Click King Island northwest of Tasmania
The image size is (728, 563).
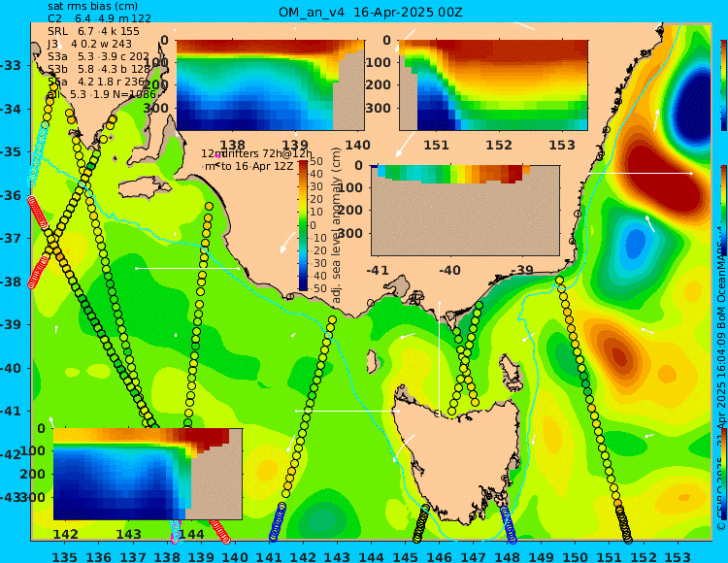pyautogui.click(x=372, y=361)
